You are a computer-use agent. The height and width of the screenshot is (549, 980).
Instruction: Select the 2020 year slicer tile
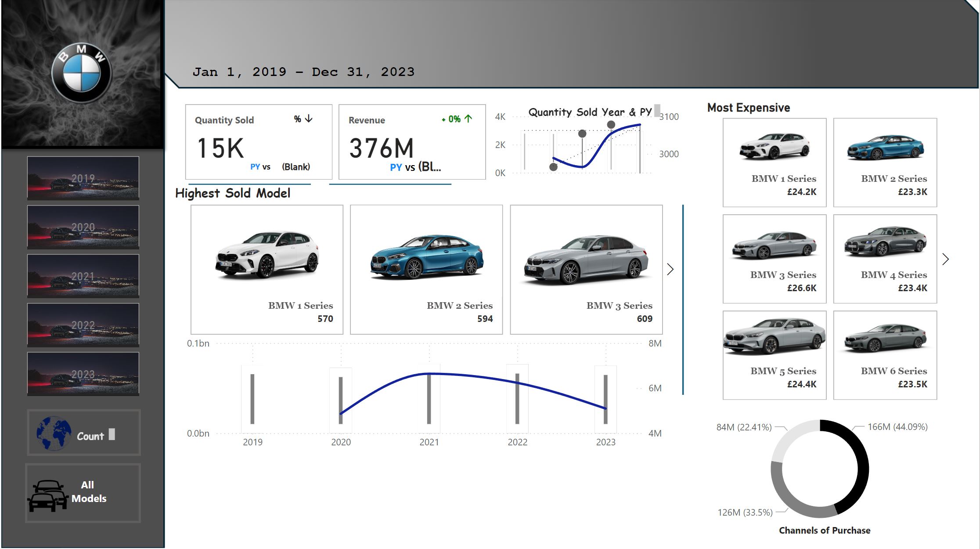click(x=83, y=227)
